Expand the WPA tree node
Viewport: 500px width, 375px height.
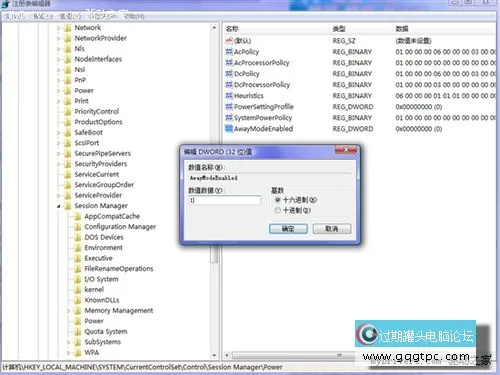click(69, 352)
